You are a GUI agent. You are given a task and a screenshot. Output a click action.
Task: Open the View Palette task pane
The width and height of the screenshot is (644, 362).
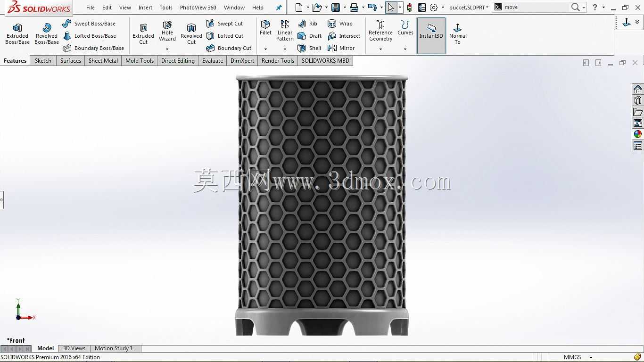638,123
